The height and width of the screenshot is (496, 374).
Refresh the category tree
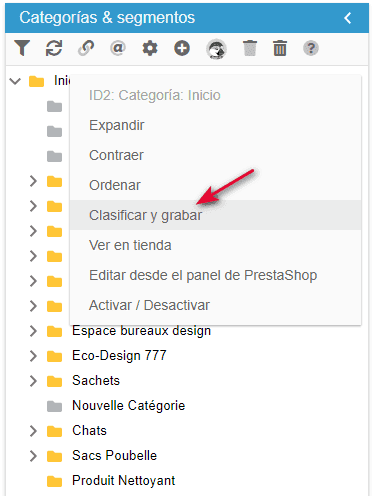pyautogui.click(x=54, y=48)
